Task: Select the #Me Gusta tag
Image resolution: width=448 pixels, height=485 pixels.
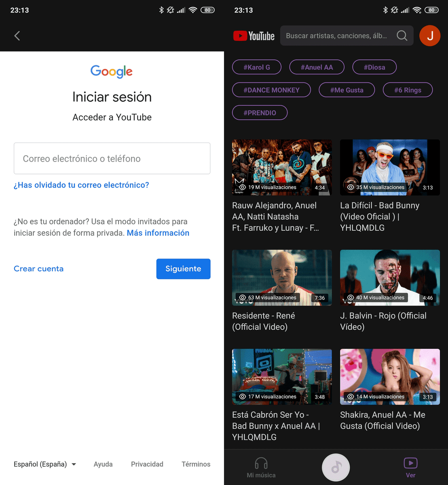Action: click(x=347, y=90)
